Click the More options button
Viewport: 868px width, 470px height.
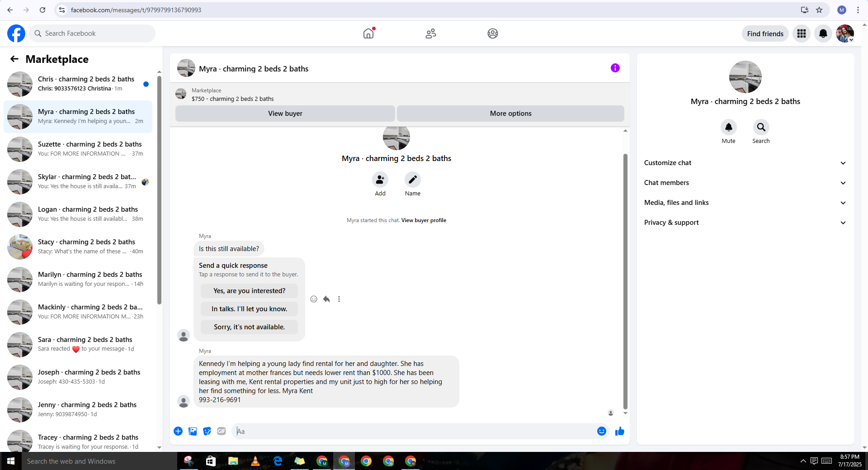point(511,114)
